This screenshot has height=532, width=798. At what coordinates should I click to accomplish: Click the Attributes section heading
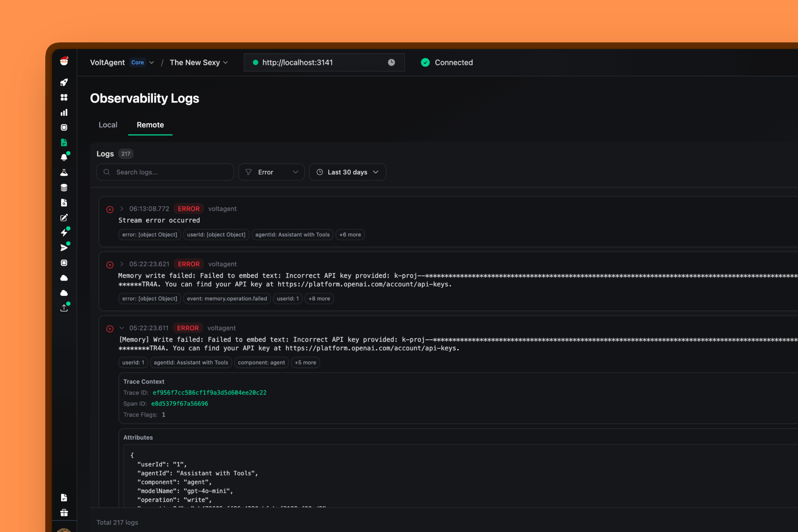138,437
